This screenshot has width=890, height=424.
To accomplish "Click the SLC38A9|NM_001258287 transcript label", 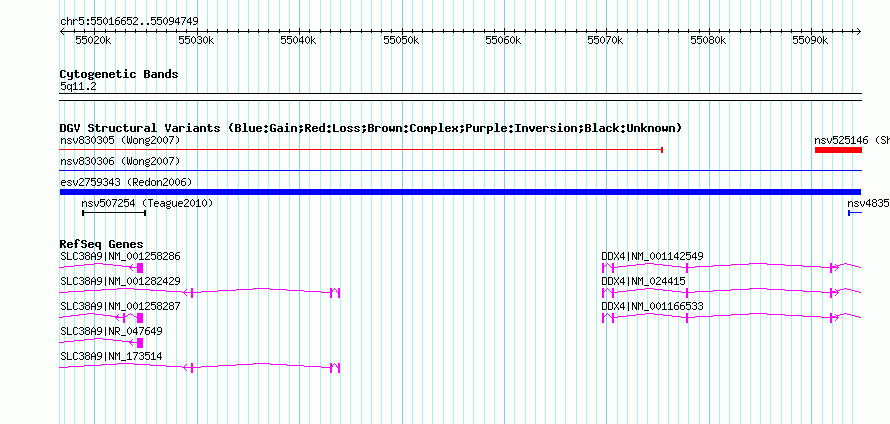I will tap(120, 307).
